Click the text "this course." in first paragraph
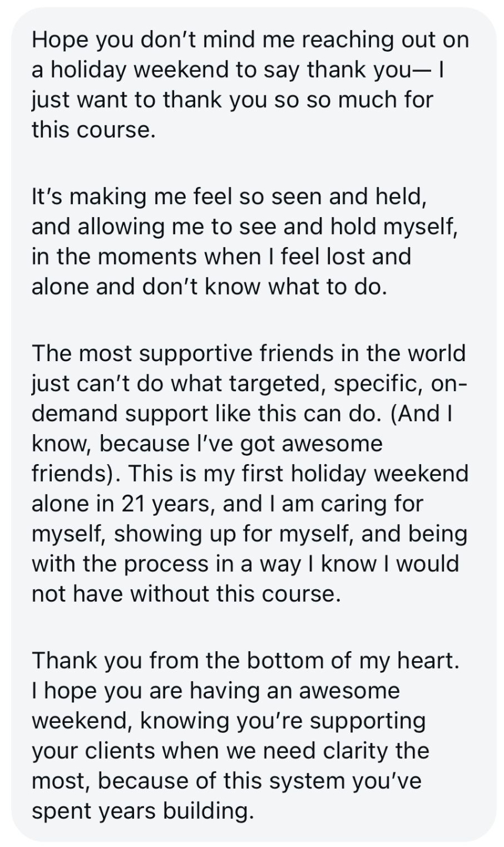The image size is (504, 847). (x=93, y=130)
